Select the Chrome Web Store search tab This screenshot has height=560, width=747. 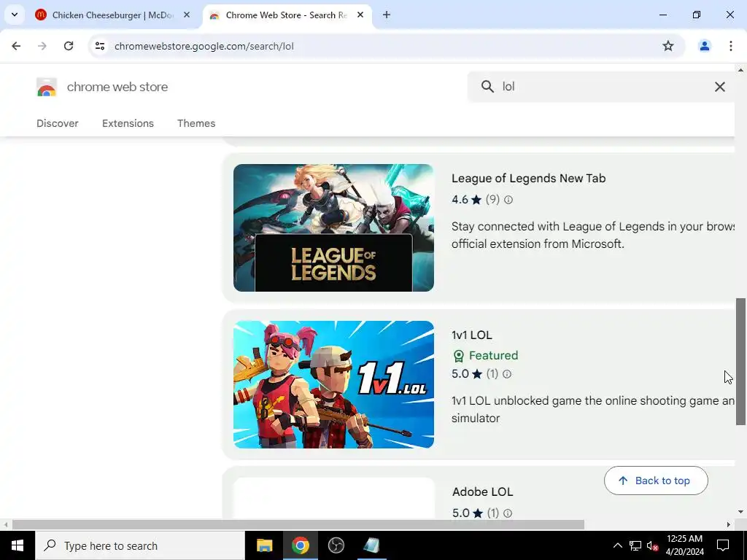tap(286, 15)
